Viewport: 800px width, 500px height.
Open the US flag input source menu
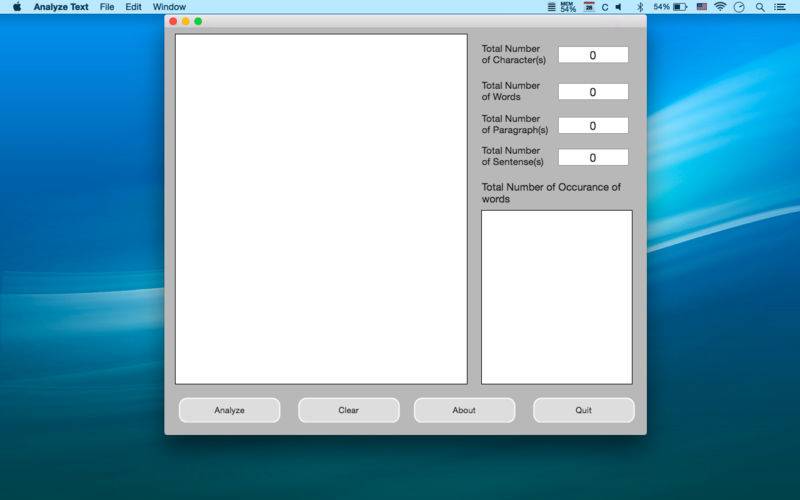[702, 7]
